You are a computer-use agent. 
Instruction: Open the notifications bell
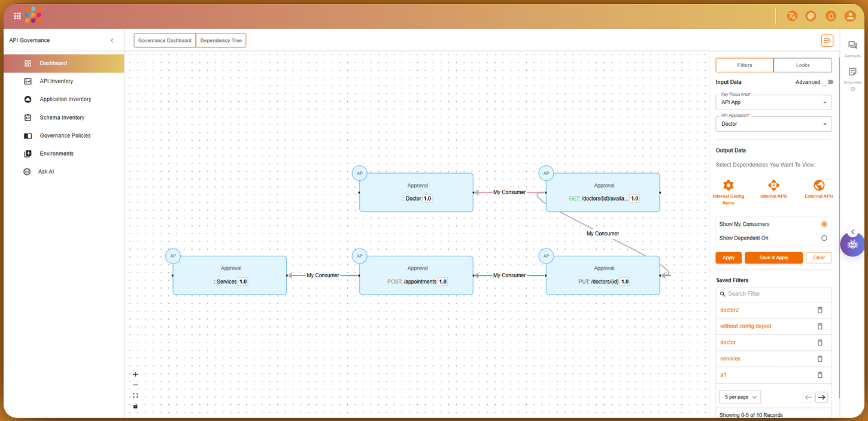tap(831, 16)
